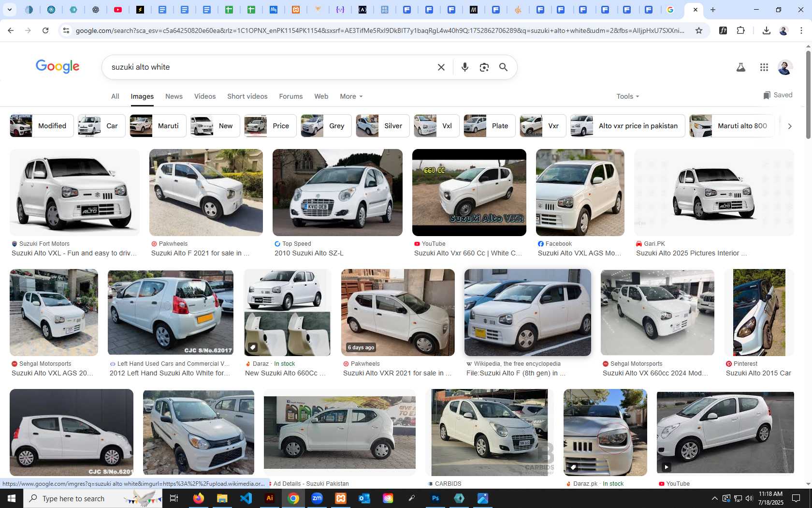Filter images by the Maruti chip
Viewport: 812px width, 508px height.
tap(158, 126)
